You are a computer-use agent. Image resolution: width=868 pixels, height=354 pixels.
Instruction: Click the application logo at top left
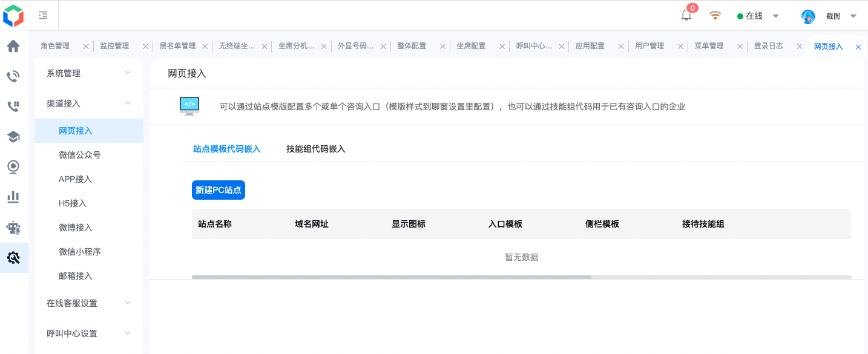pos(13,16)
